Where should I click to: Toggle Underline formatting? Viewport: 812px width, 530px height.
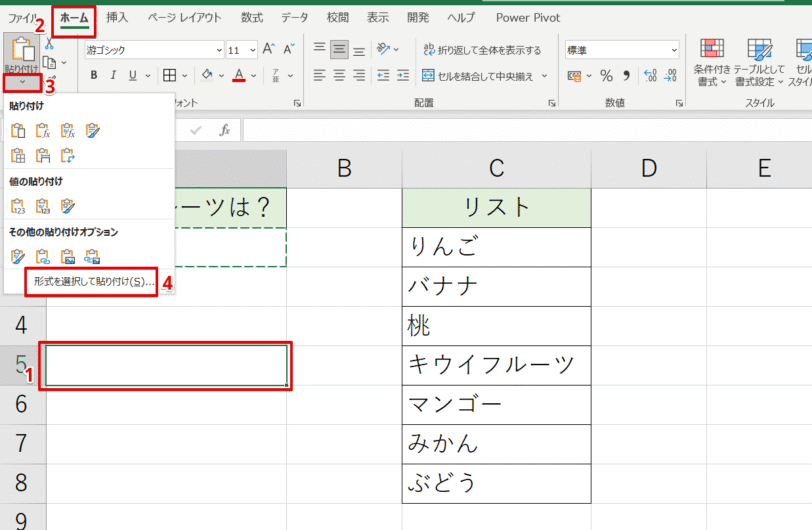click(133, 75)
